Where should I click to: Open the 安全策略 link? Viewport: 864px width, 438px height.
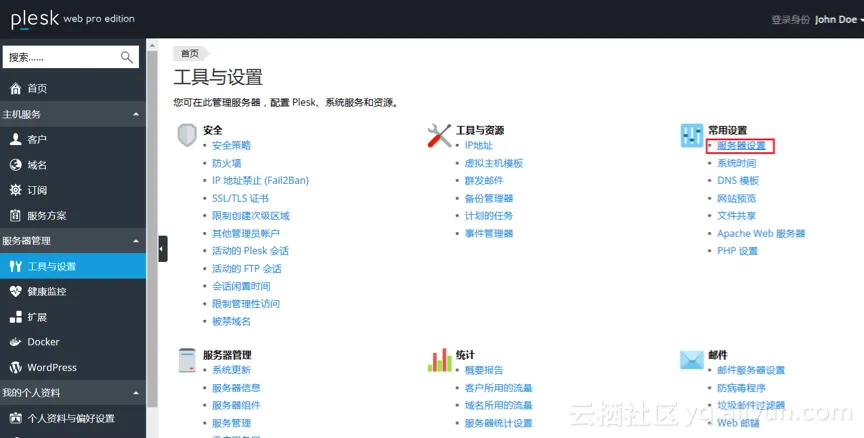point(231,145)
